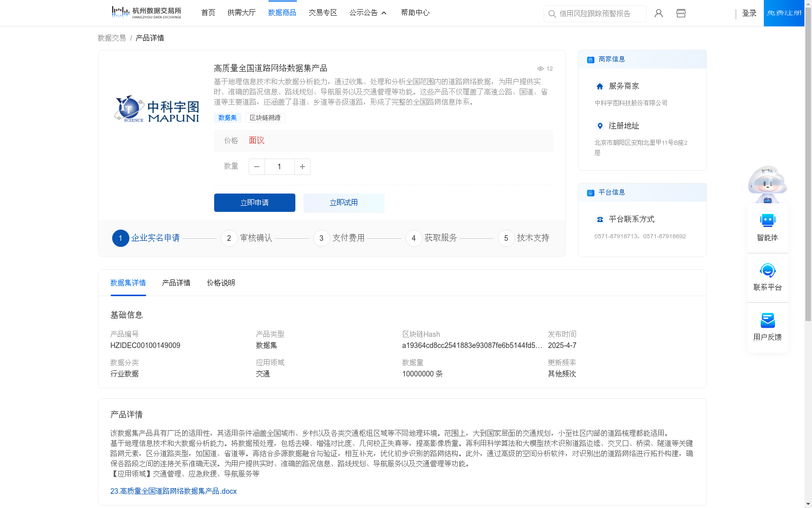
Task: Click the 数据交易 breadcrumb link
Action: 112,38
